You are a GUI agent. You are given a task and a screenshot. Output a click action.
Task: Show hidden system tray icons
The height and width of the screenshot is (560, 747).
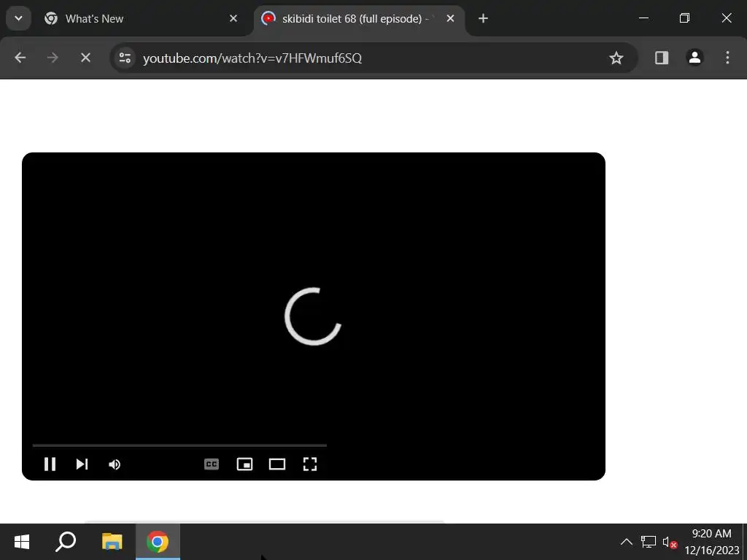627,542
